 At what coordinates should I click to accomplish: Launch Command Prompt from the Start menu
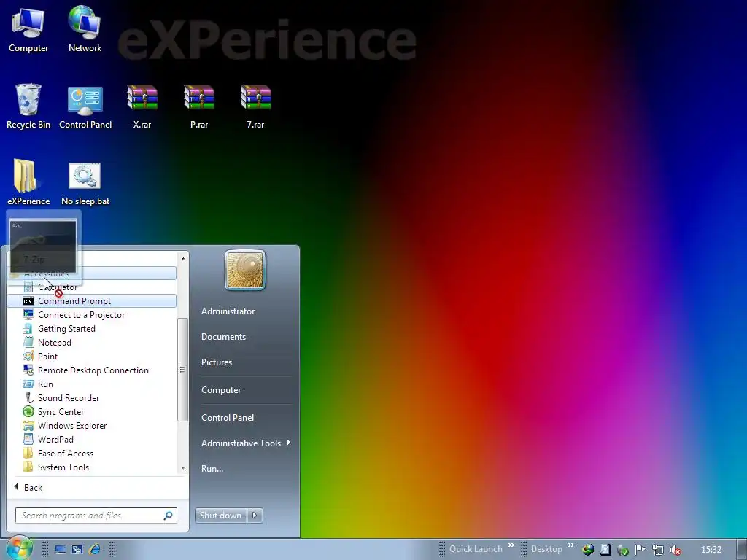pos(91,301)
